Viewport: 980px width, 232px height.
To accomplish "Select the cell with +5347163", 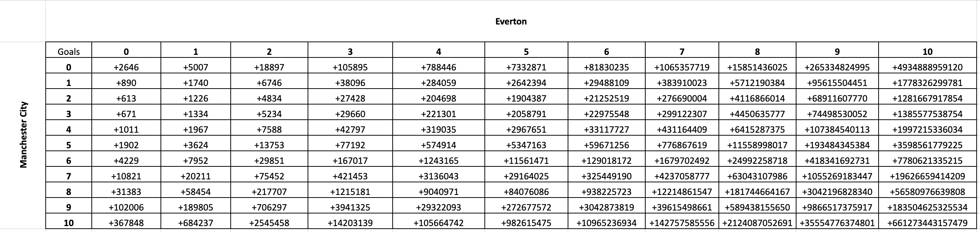I will point(526,145).
